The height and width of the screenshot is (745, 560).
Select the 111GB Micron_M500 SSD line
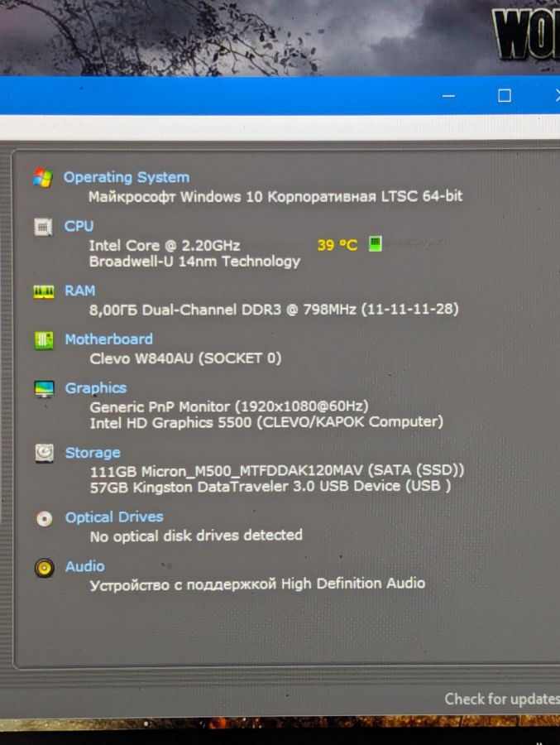[277, 471]
